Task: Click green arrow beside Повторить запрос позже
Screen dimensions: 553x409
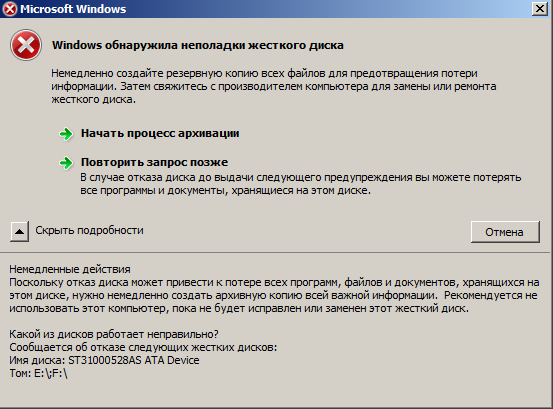Action: coord(66,163)
